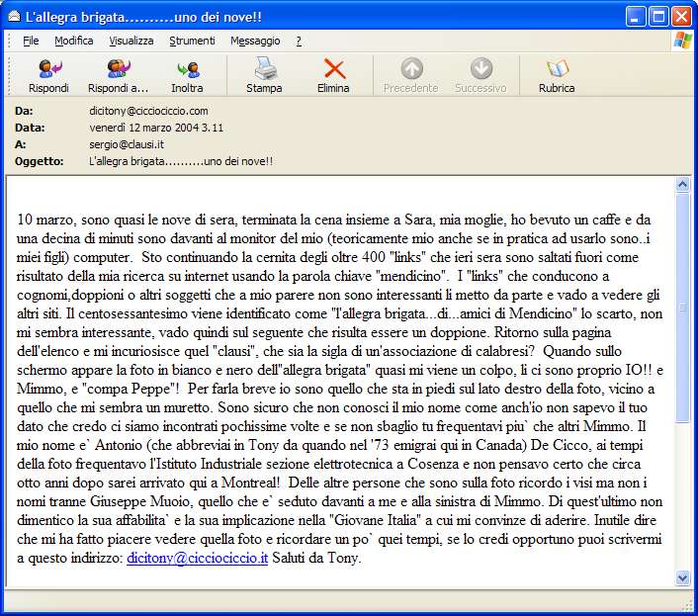Click the A: label
The height and width of the screenshot is (616, 698).
21,144
